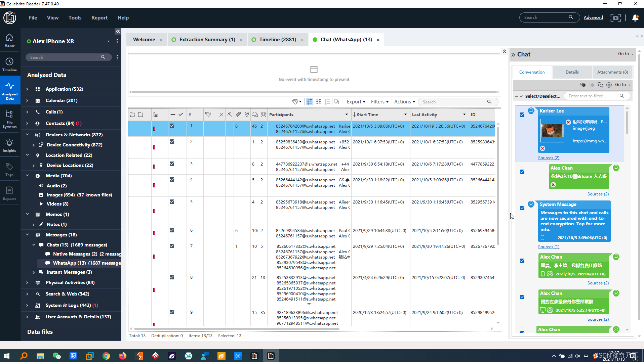This screenshot has height=362, width=644.
Task: Open the Tags sidebar section
Action: point(9,169)
